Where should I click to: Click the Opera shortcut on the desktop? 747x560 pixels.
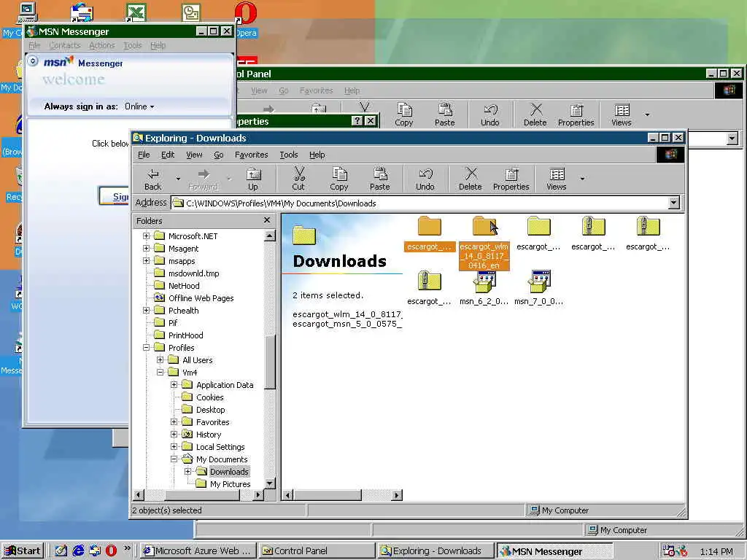(246, 19)
